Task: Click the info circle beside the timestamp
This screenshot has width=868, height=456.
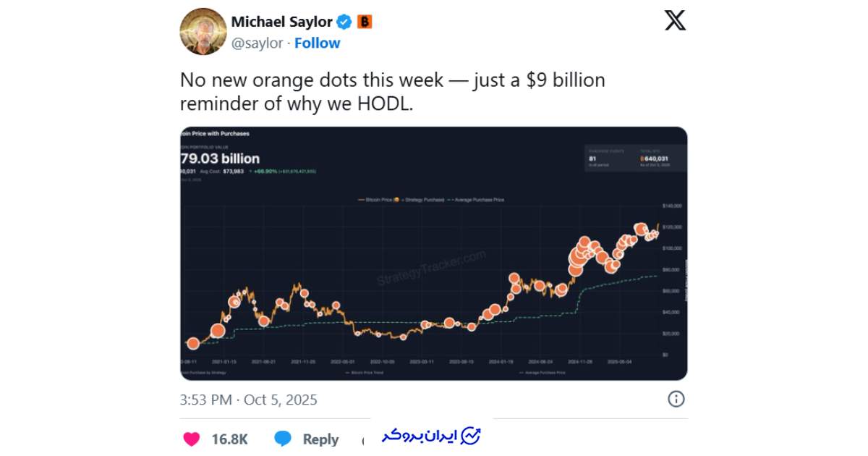Action: 676,399
